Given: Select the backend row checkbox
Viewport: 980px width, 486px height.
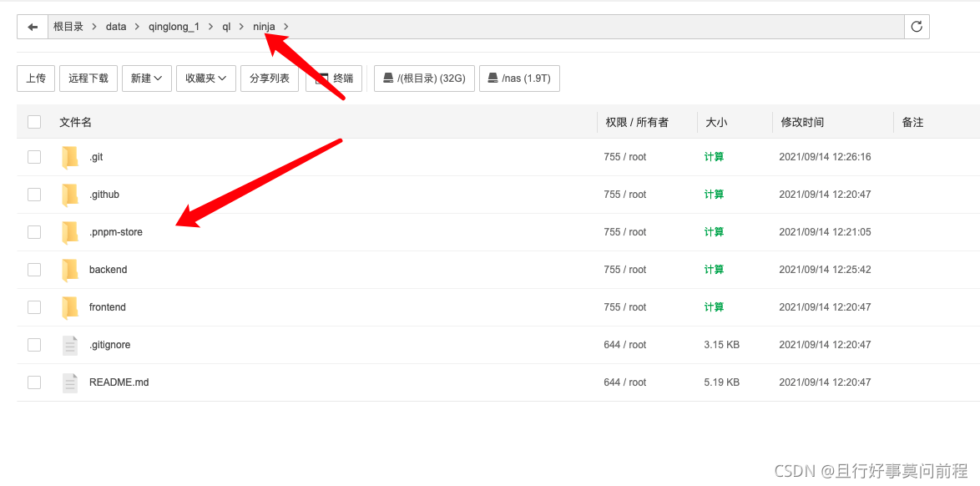Looking at the screenshot, I should (34, 270).
